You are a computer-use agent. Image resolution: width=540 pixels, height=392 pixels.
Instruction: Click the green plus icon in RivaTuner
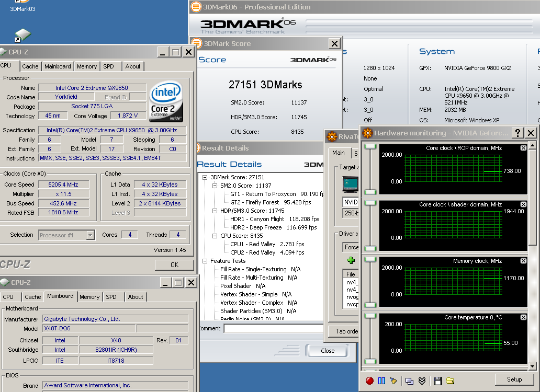pos(351,260)
